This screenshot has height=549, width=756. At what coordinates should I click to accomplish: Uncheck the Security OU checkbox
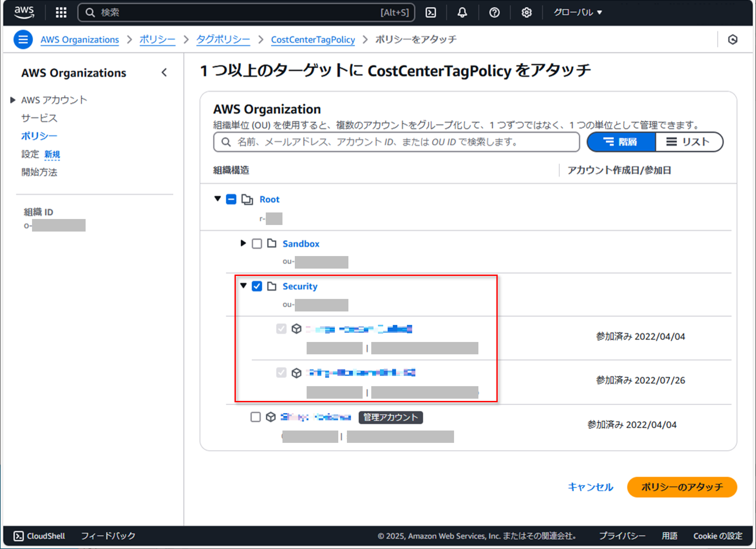pos(257,286)
